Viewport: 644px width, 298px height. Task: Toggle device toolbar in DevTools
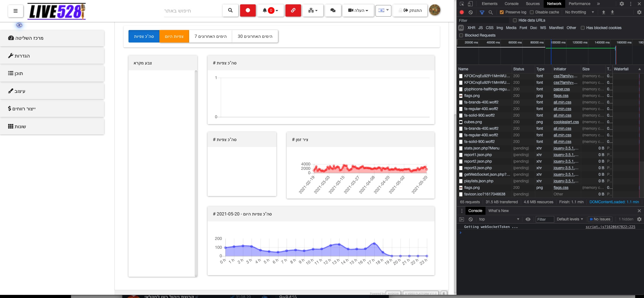(x=470, y=4)
